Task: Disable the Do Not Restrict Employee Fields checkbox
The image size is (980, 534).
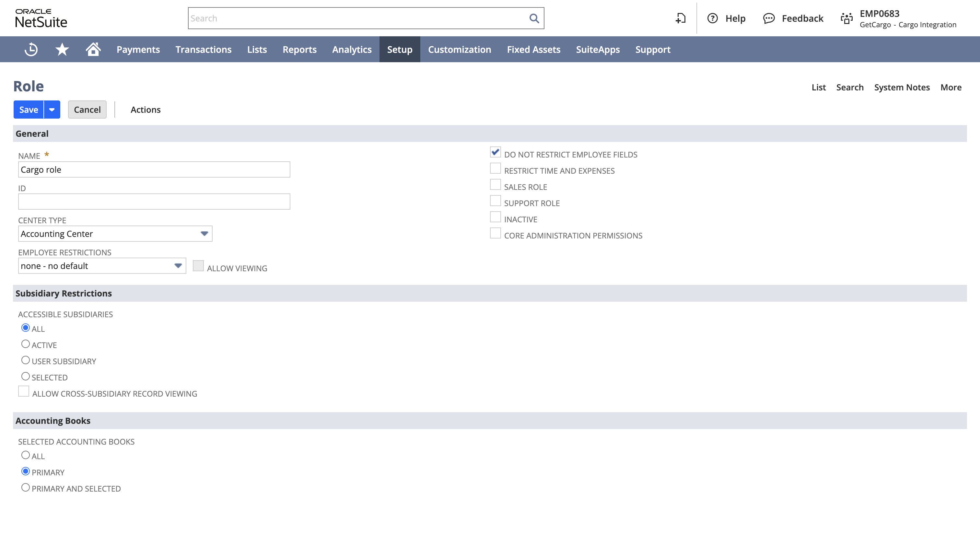Action: pyautogui.click(x=495, y=153)
